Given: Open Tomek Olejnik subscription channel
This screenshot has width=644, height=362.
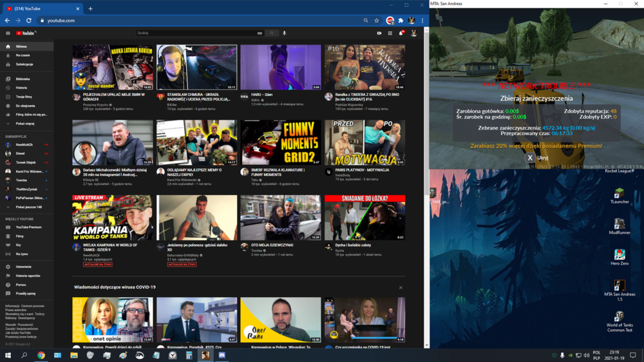Looking at the screenshot, I should tap(26, 162).
